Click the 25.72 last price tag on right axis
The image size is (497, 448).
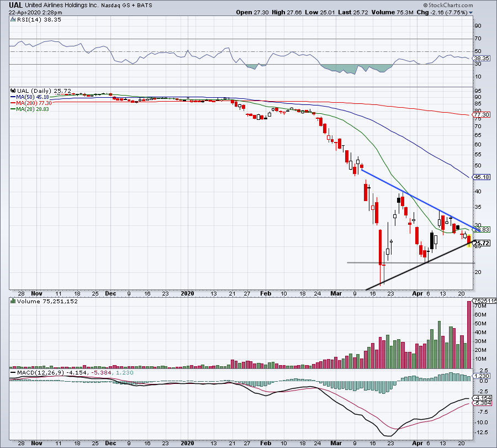pyautogui.click(x=482, y=243)
